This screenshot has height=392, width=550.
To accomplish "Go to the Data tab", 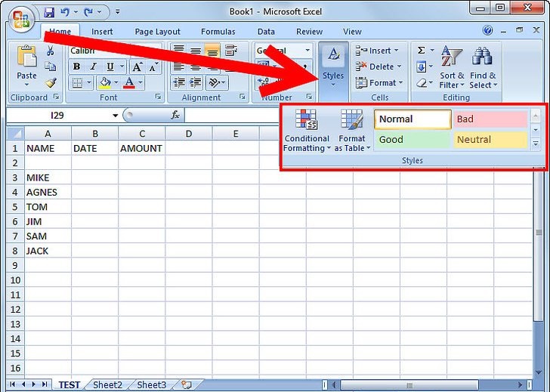I will [266, 32].
